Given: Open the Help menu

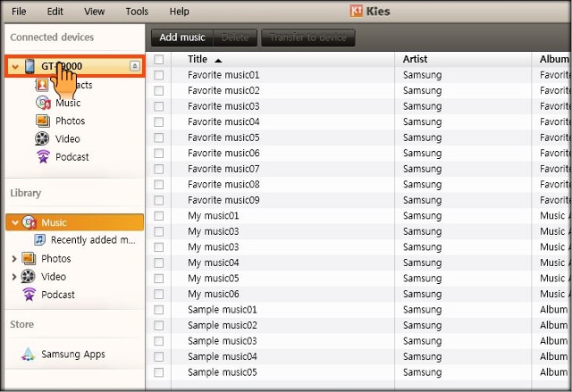Looking at the screenshot, I should click(179, 12).
